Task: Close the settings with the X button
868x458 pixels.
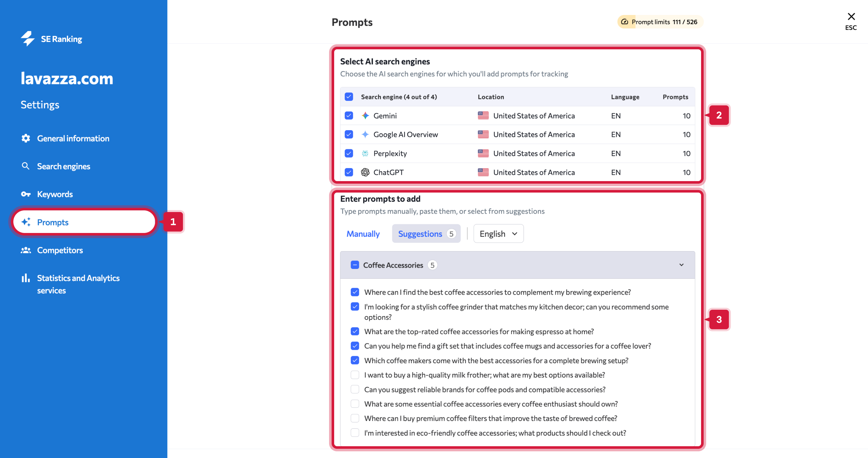Action: 851,17
